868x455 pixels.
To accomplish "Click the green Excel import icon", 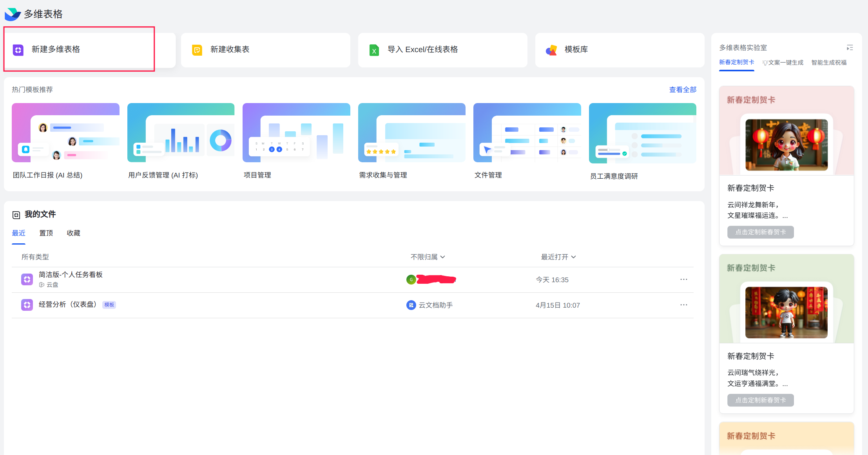I will point(374,50).
